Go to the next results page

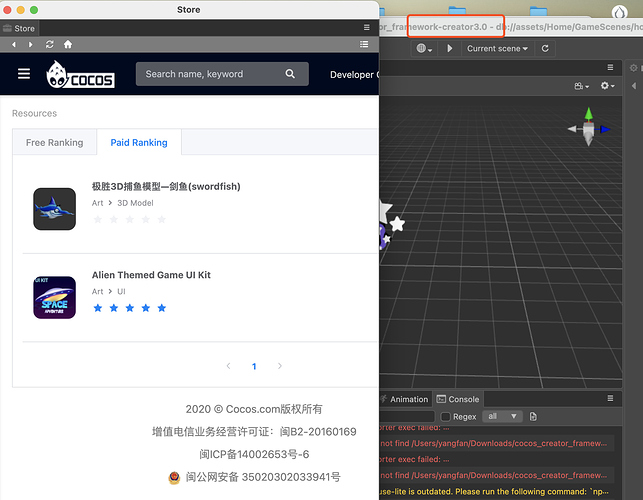click(x=280, y=366)
